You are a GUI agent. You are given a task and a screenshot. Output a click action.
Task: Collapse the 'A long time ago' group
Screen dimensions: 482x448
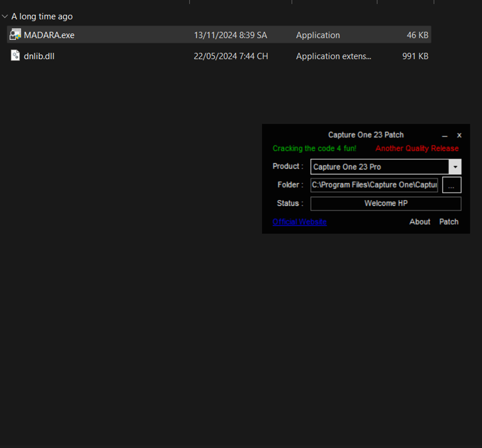pyautogui.click(x=5, y=16)
